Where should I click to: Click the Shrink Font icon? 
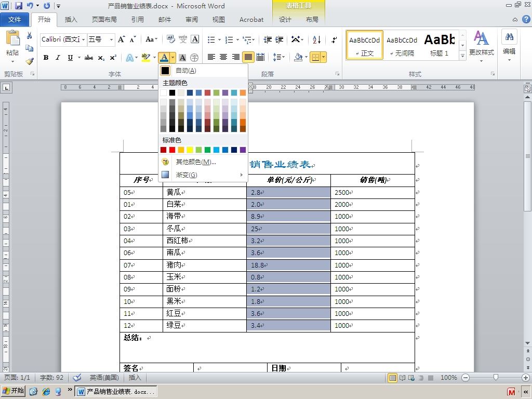tap(132, 39)
